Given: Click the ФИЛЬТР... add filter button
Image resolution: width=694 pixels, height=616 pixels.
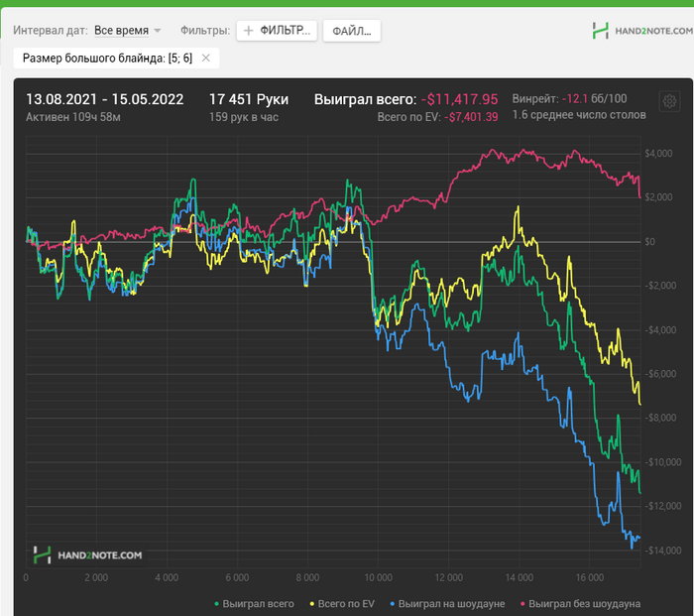Looking at the screenshot, I should click(277, 31).
